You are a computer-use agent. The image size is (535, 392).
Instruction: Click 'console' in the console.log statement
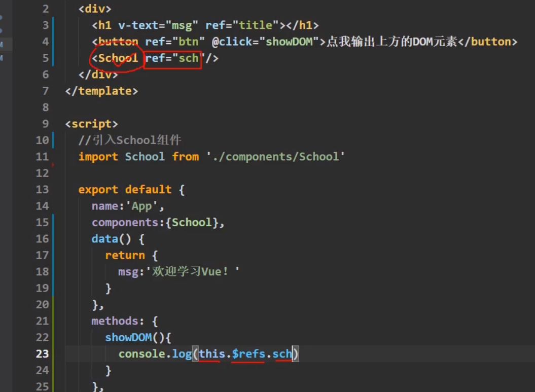(141, 354)
